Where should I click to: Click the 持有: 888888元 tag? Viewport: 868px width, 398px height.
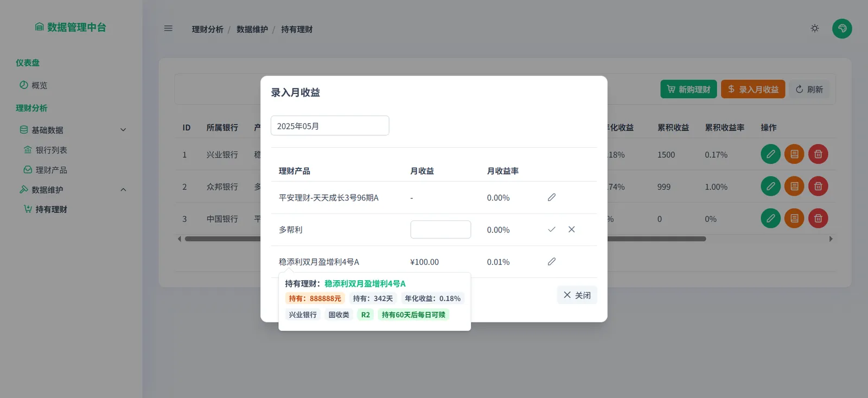[x=315, y=298]
